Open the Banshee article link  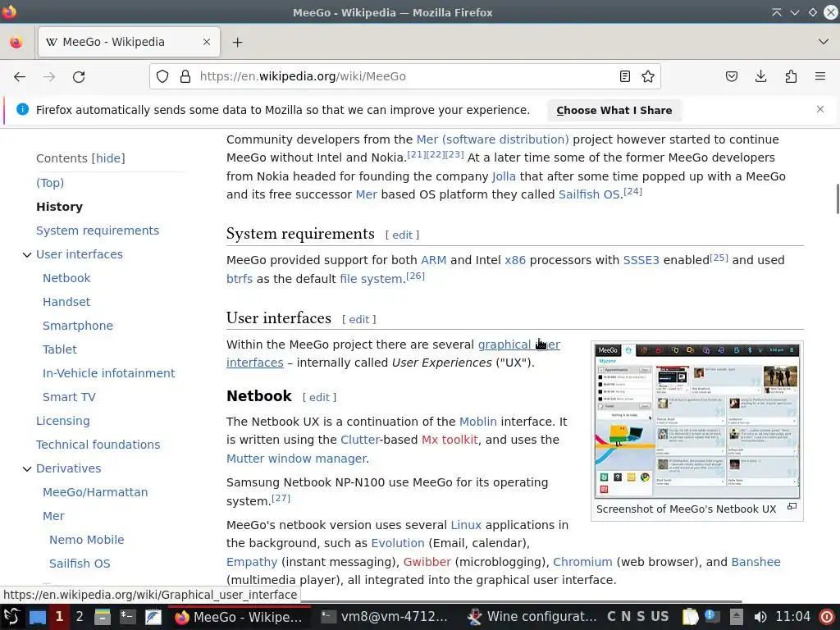click(x=756, y=562)
